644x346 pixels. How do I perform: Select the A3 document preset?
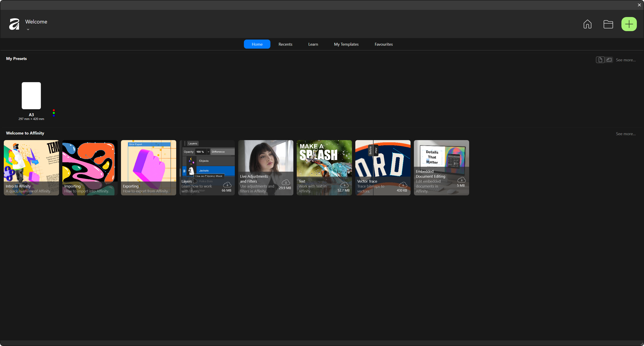click(31, 96)
